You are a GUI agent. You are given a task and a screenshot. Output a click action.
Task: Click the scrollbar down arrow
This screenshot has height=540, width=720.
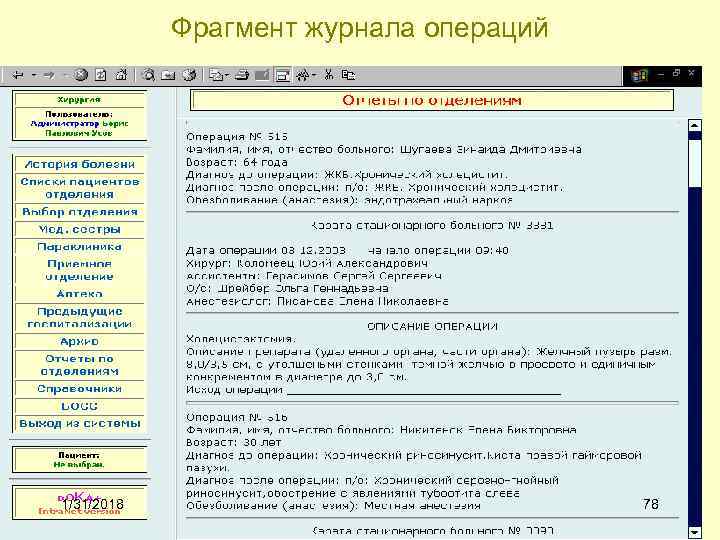695,533
